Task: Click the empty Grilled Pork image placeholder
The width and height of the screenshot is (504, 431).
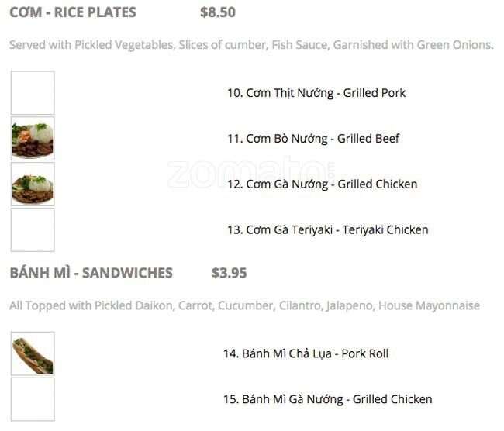Action: [x=33, y=93]
